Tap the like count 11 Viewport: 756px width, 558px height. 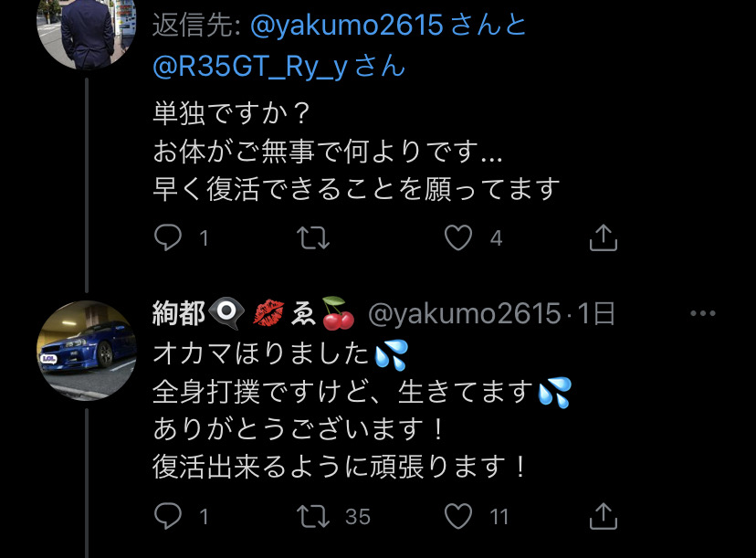point(499,517)
